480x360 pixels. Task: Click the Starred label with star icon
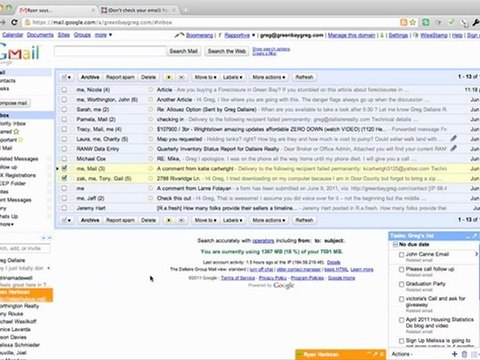[9, 132]
